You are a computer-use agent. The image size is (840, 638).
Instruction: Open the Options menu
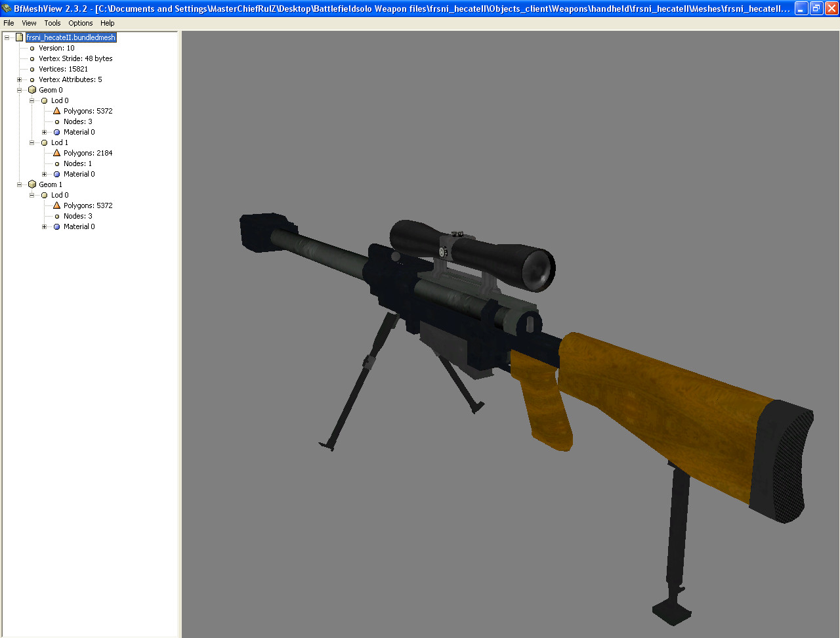(x=80, y=23)
